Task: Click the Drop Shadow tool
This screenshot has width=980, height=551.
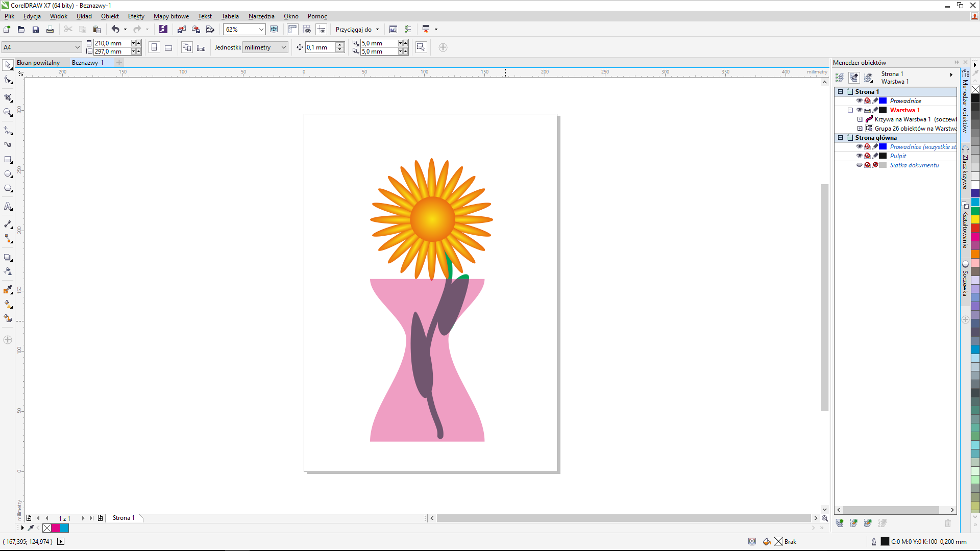Action: (8, 257)
